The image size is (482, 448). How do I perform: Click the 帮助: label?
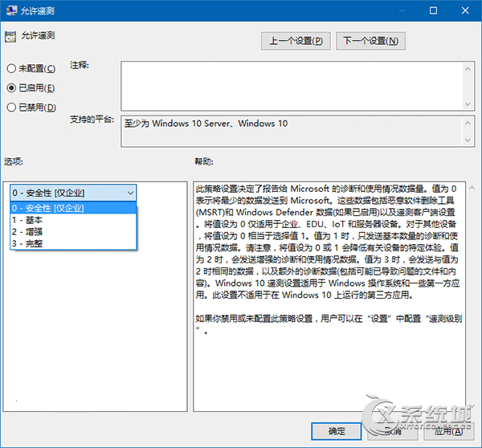click(204, 161)
